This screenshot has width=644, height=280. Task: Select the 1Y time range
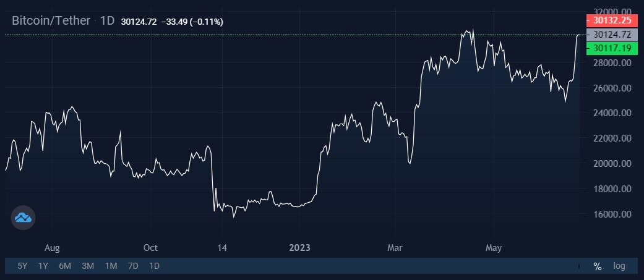(43, 266)
